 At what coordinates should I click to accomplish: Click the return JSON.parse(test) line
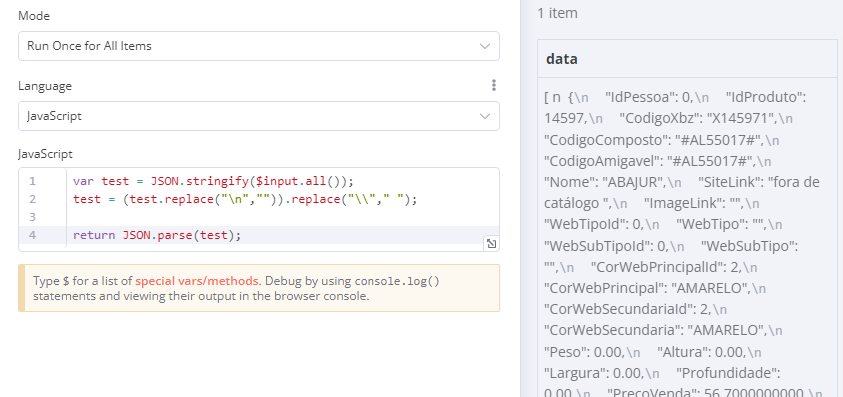[x=157, y=235]
